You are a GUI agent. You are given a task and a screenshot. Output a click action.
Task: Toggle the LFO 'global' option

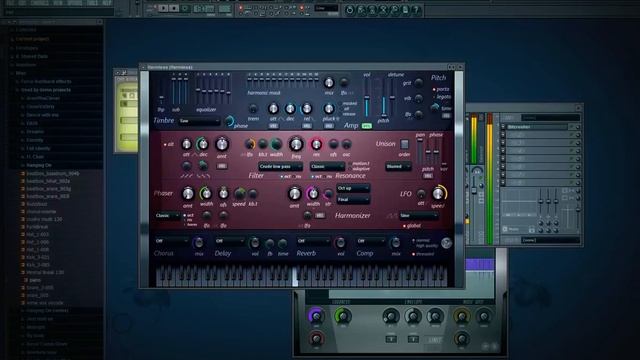pos(412,226)
